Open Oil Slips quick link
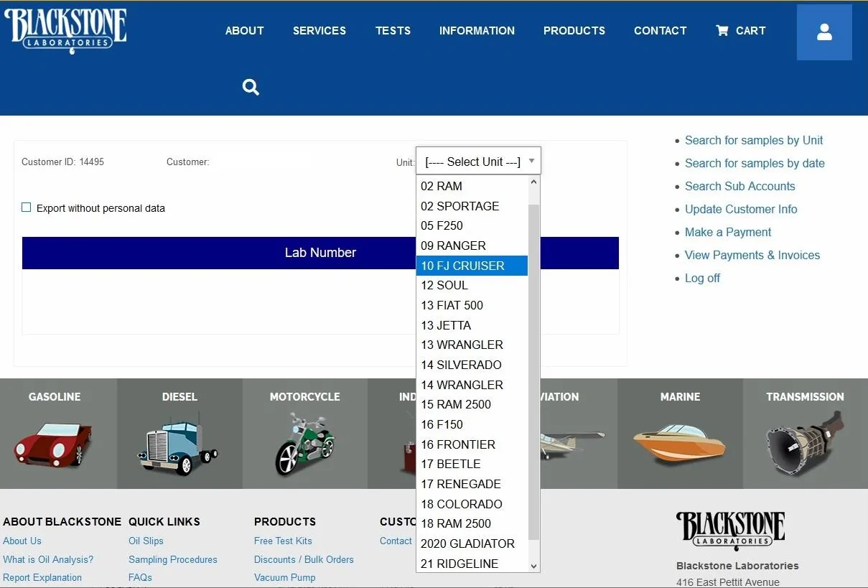Screen dimensions: 868x588 click(146, 541)
